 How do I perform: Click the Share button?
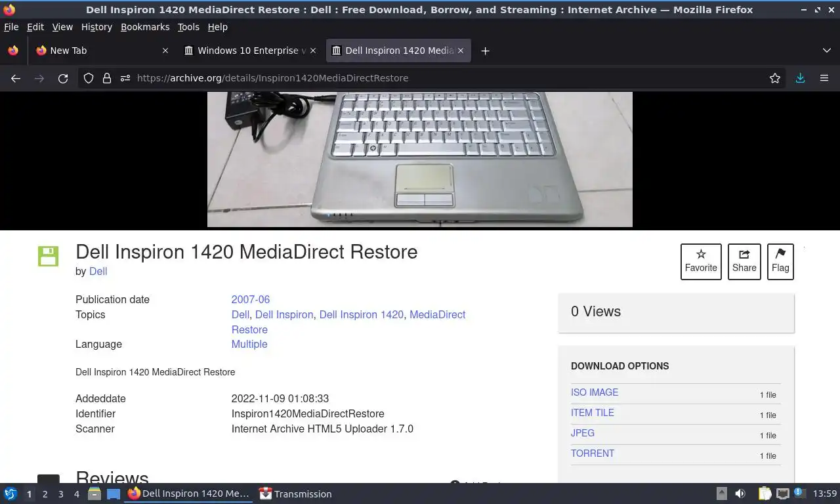pos(744,261)
